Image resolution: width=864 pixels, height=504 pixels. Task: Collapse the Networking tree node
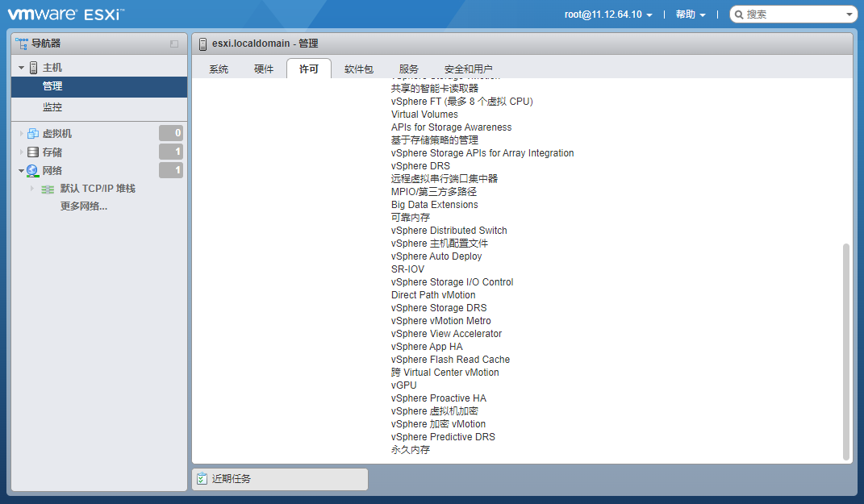tap(22, 171)
